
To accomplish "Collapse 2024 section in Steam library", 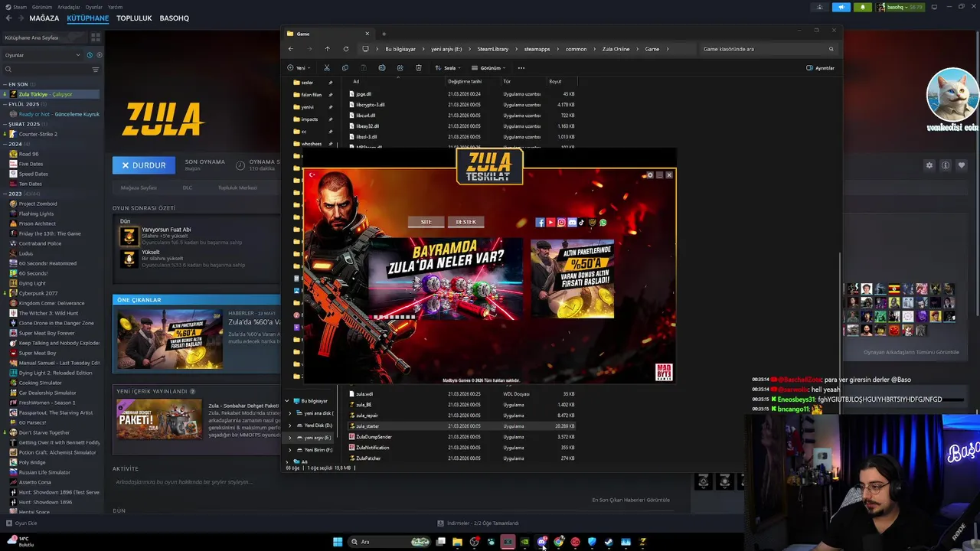I will 5,144.
